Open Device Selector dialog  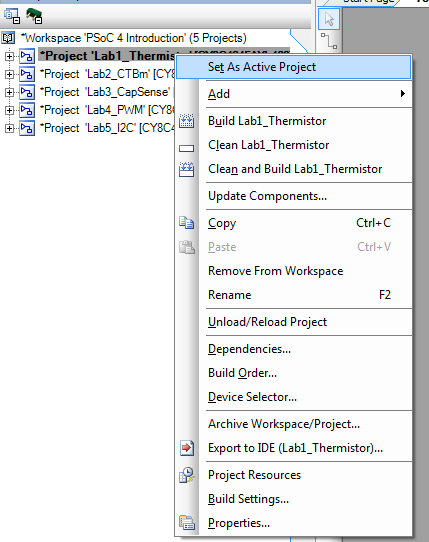(x=252, y=397)
